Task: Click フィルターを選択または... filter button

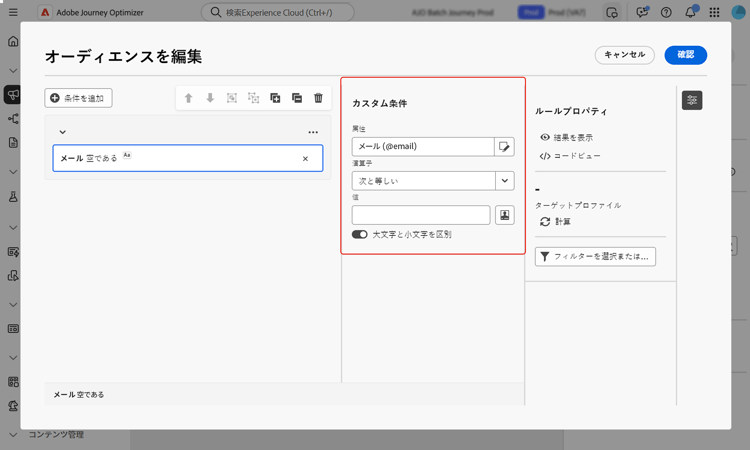Action: pos(595,257)
